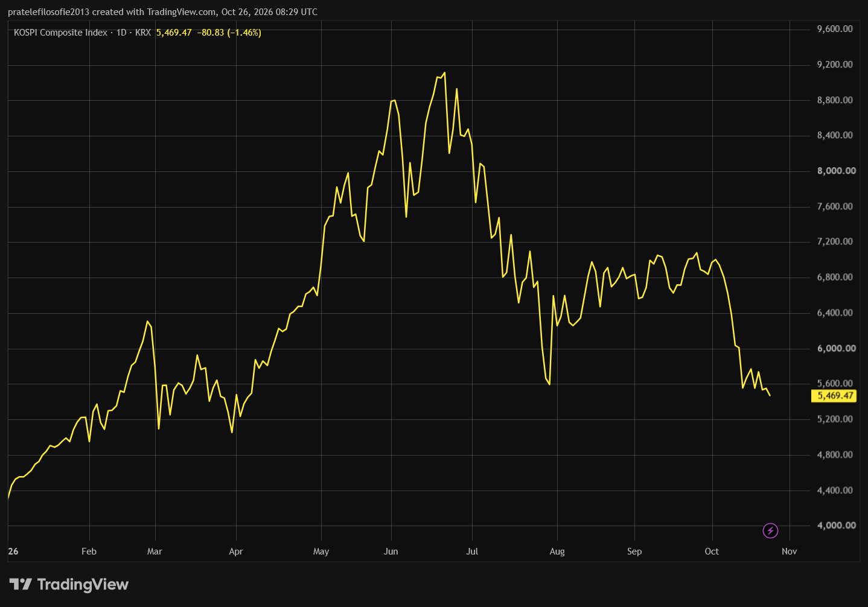The width and height of the screenshot is (868, 607).
Task: Click the 5,200.00 price axis label
Action: coord(835,419)
